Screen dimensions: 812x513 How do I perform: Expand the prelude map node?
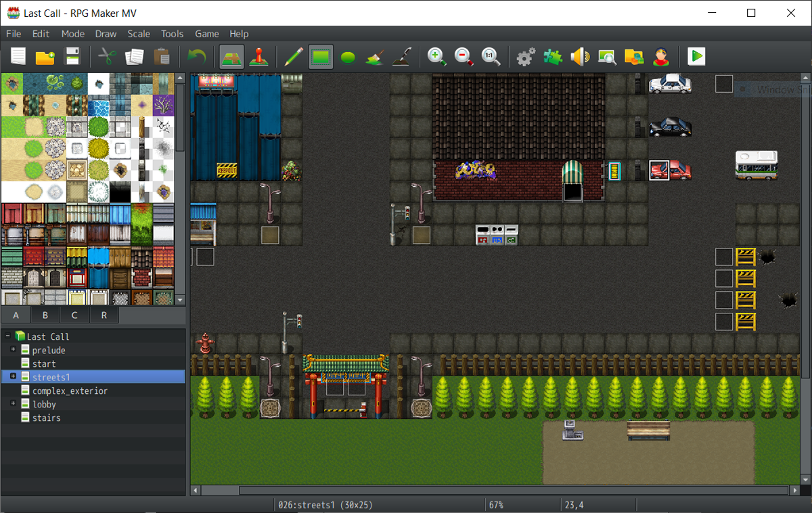point(14,350)
